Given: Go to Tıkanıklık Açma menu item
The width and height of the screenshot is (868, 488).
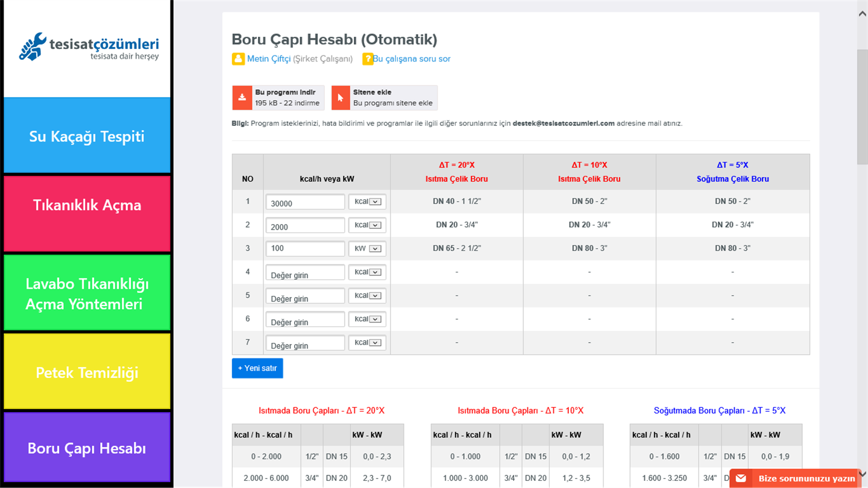Looking at the screenshot, I should [87, 205].
